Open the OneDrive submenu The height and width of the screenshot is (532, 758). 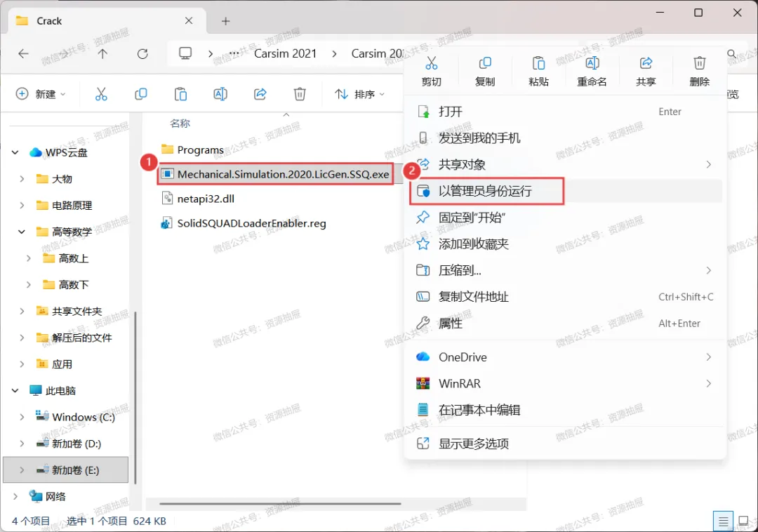(x=565, y=357)
